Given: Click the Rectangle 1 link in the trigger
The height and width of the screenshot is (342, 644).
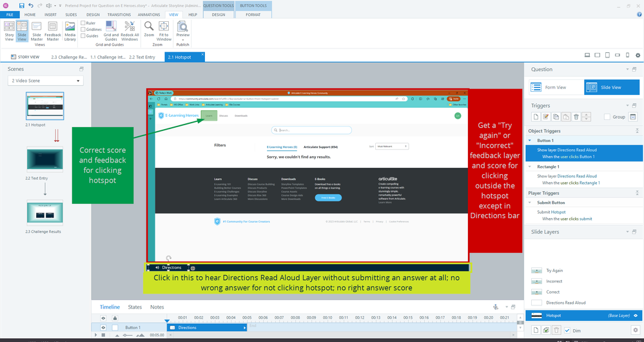Looking at the screenshot, I should click(x=589, y=183).
